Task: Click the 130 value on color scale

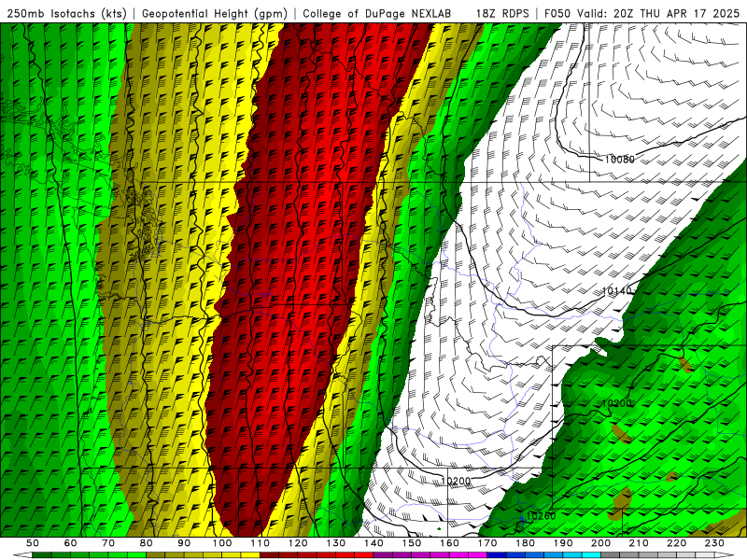Action: pos(336,543)
